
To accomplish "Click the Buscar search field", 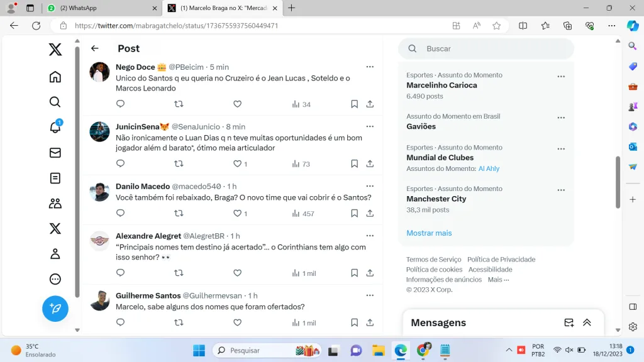I will tap(491, 48).
